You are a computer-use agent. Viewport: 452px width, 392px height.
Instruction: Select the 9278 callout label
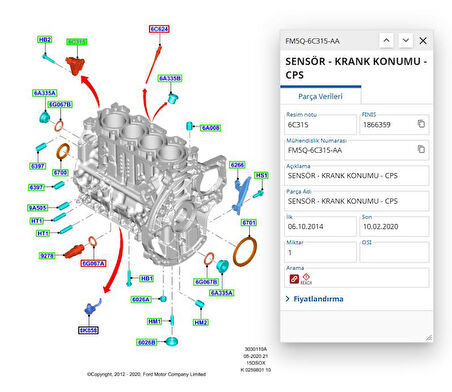click(47, 256)
